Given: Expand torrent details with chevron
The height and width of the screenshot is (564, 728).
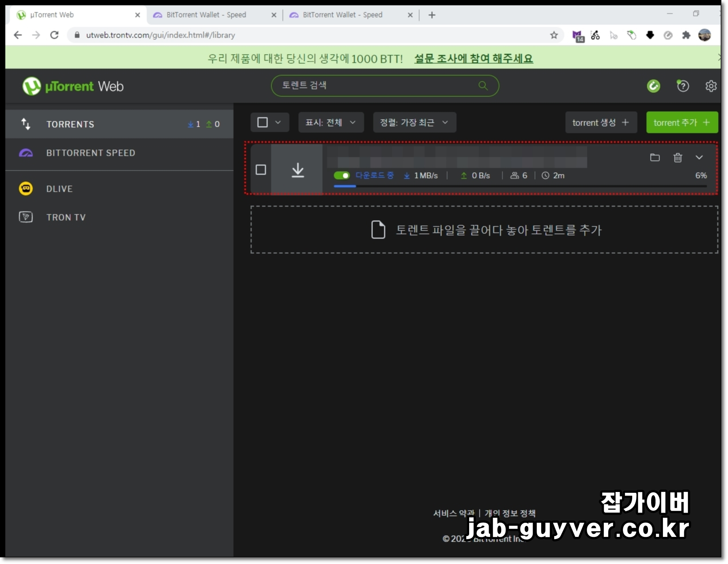Looking at the screenshot, I should 699,157.
